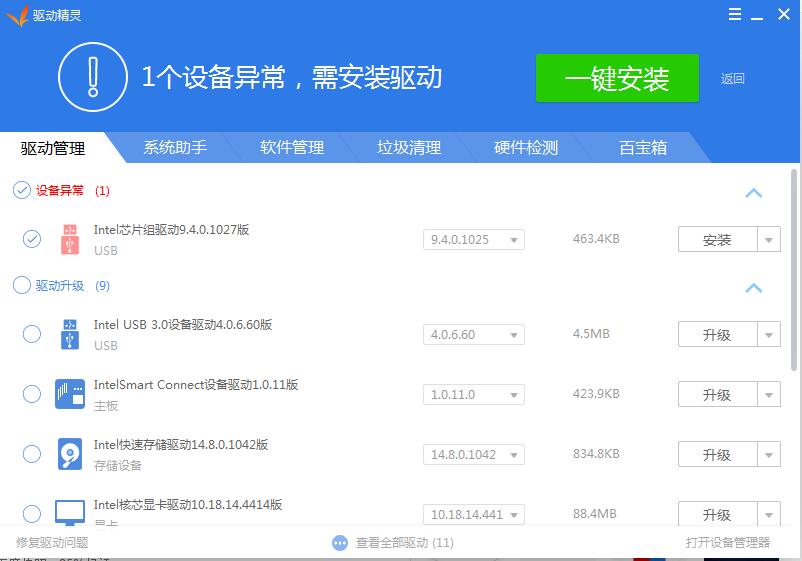Open the 1.0.11.0 version dropdown
Viewport: 802px width, 561px height.
474,395
